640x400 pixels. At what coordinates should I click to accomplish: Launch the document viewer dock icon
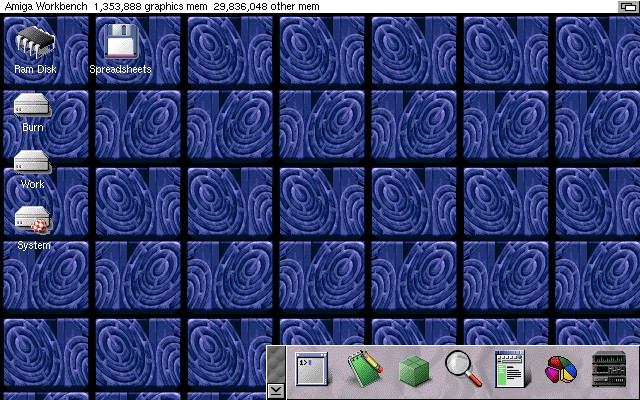(x=510, y=369)
